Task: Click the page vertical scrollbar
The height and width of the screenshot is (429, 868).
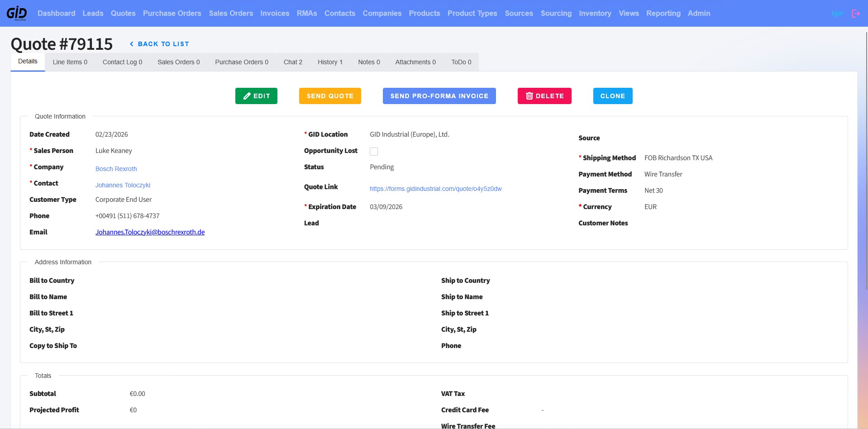Action: 866,158
